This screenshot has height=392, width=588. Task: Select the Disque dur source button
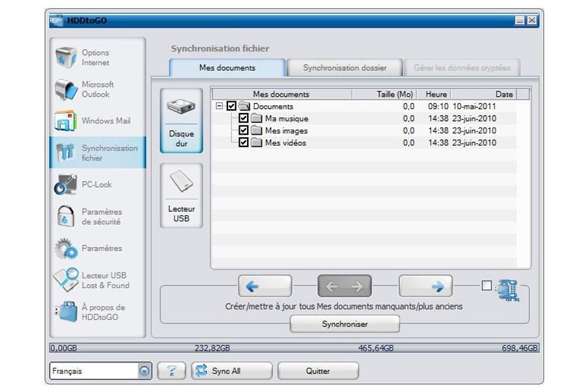182,120
